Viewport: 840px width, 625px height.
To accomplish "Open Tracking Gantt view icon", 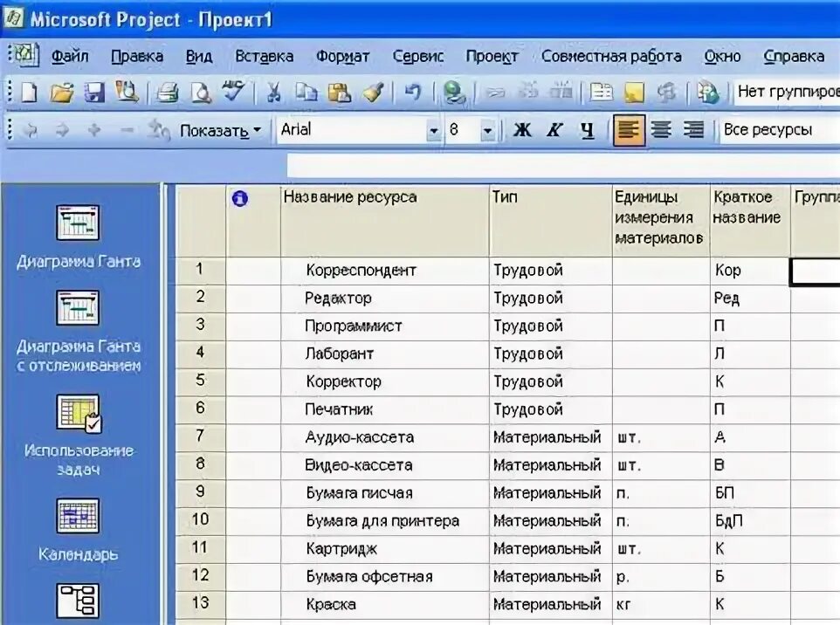I will (x=79, y=308).
